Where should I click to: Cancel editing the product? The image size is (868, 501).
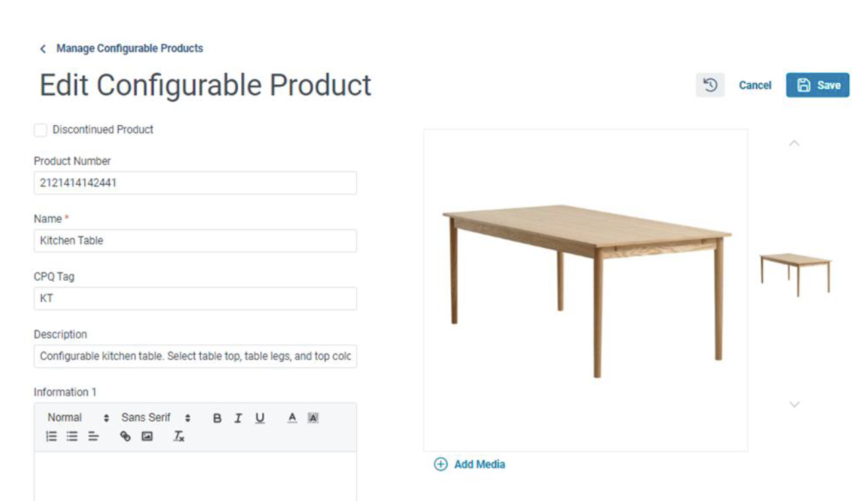(755, 86)
